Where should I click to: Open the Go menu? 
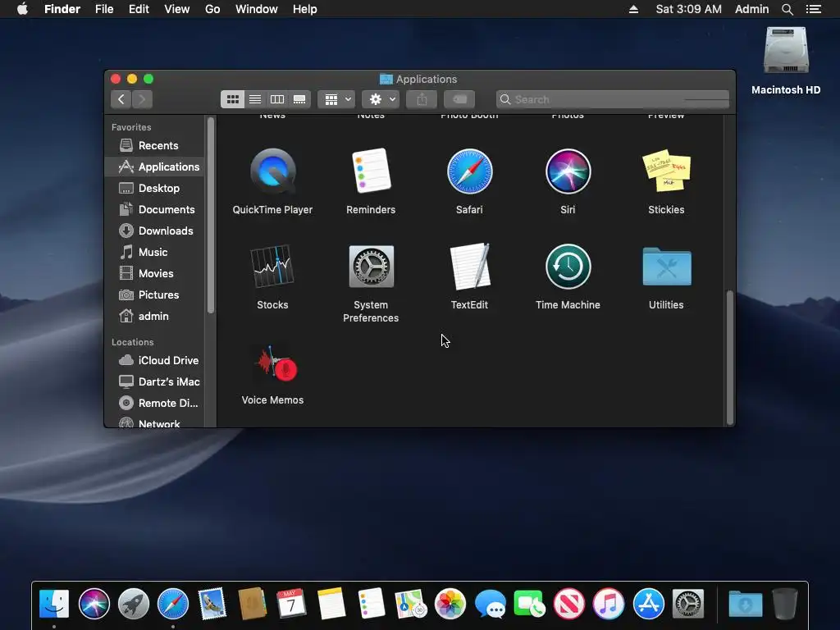pos(212,9)
